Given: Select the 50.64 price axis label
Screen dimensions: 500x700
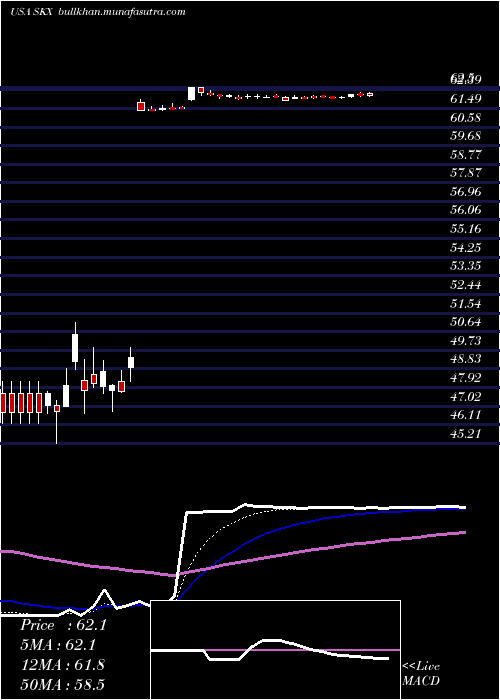Looking at the screenshot, I should pos(465,322).
